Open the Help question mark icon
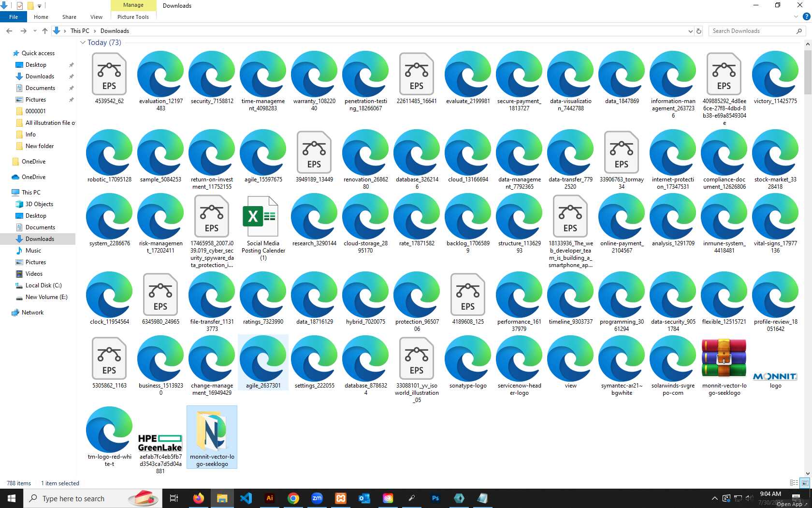Screen dimensions: 812x508 point(806,16)
